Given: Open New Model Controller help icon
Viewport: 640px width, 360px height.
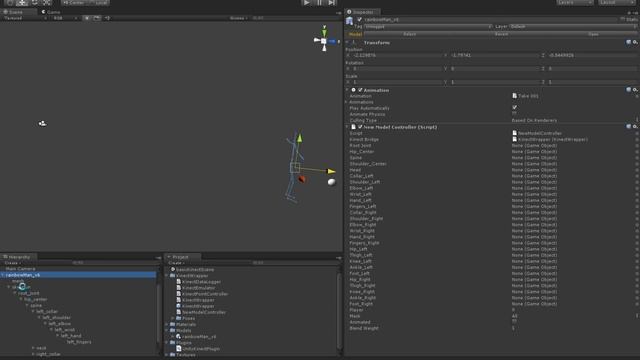Looking at the screenshot, I should [629, 127].
